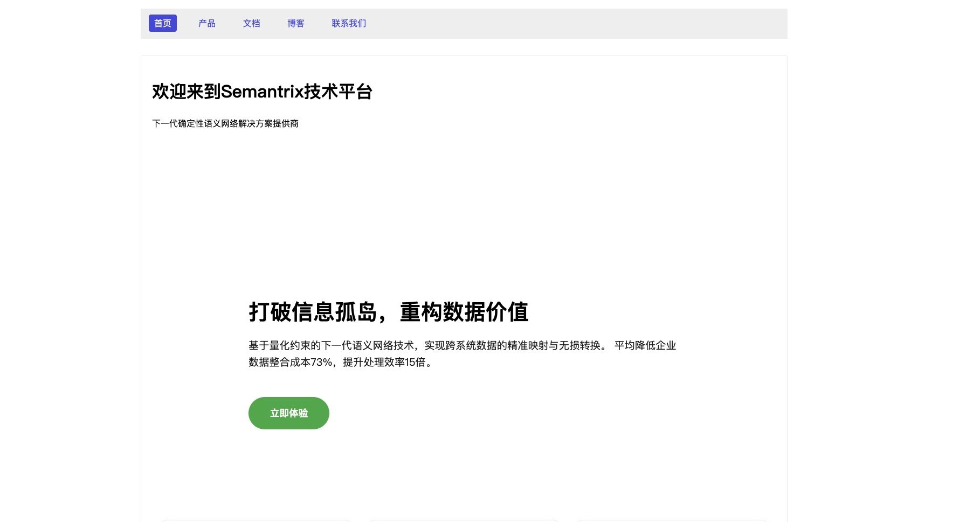Open the 博客 nav link
This screenshot has width=980, height=522.
tap(295, 23)
